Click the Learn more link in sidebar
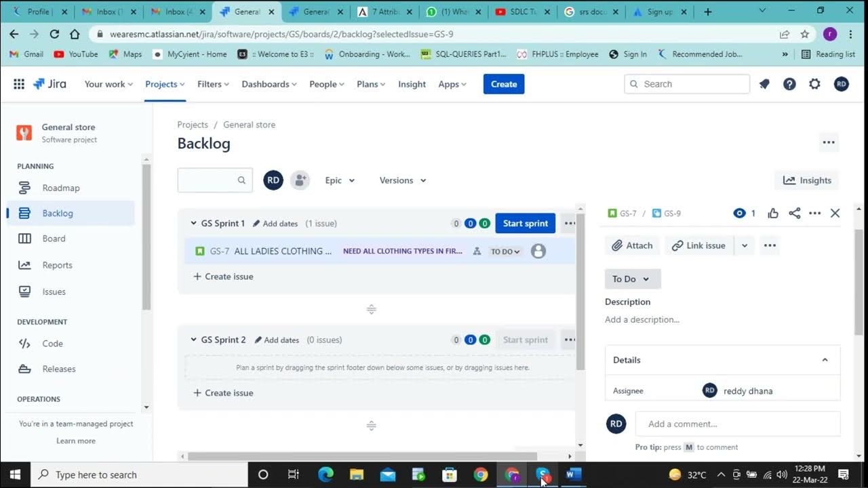 point(76,441)
